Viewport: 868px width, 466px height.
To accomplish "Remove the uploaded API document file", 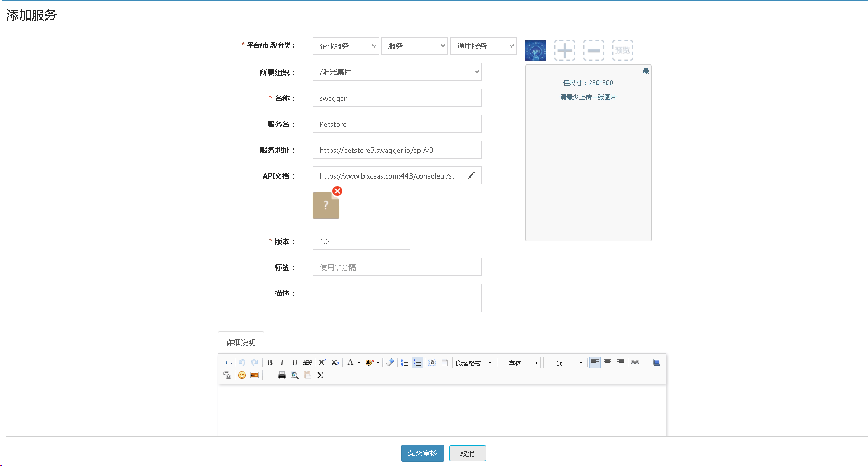I will point(337,191).
